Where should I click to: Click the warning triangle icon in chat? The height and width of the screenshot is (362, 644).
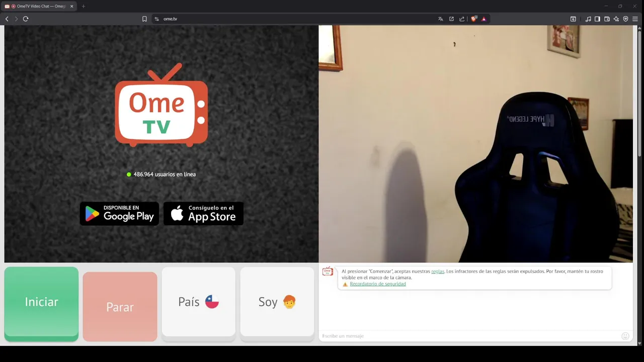click(345, 284)
